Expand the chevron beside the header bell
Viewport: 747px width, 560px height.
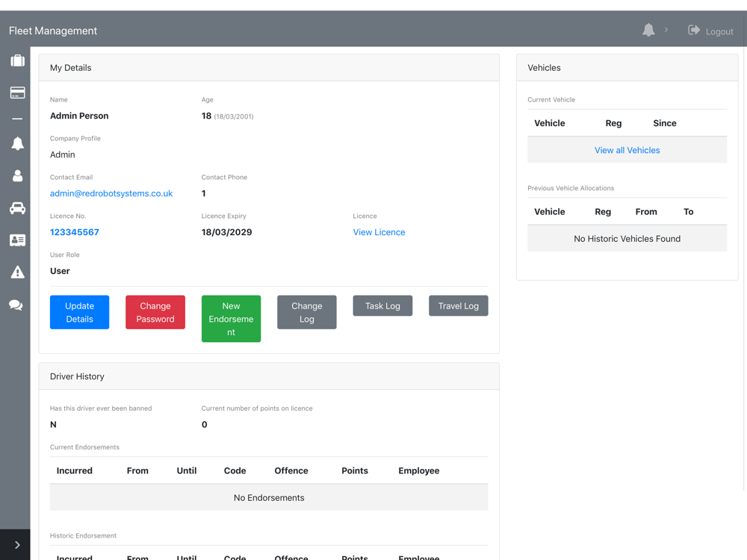[x=666, y=30]
